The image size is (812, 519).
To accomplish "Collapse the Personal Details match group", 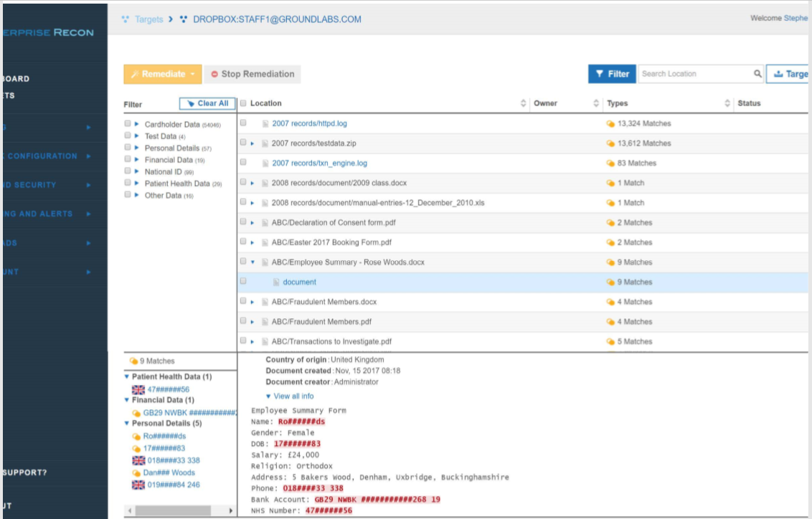I will pos(127,424).
